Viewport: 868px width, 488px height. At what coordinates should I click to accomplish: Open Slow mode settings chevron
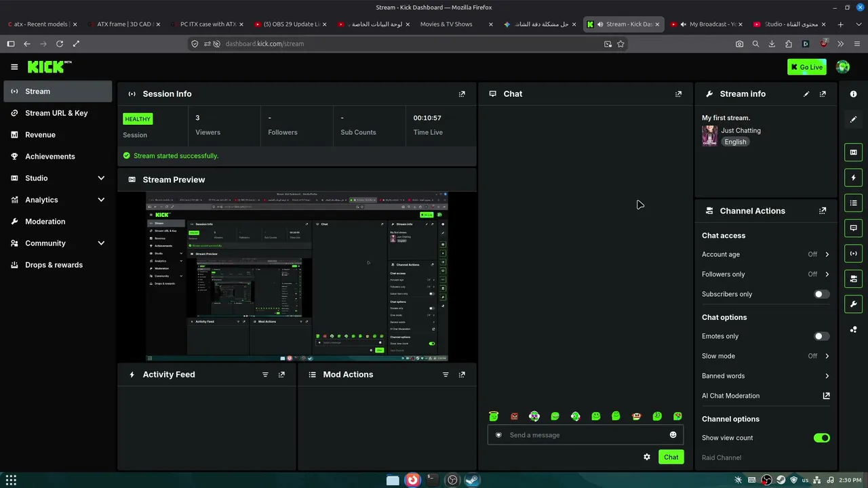[827, 356]
